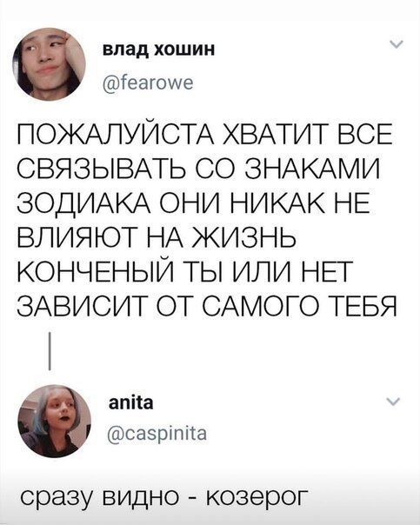Open влад хошин's profile avatar

[49, 64]
